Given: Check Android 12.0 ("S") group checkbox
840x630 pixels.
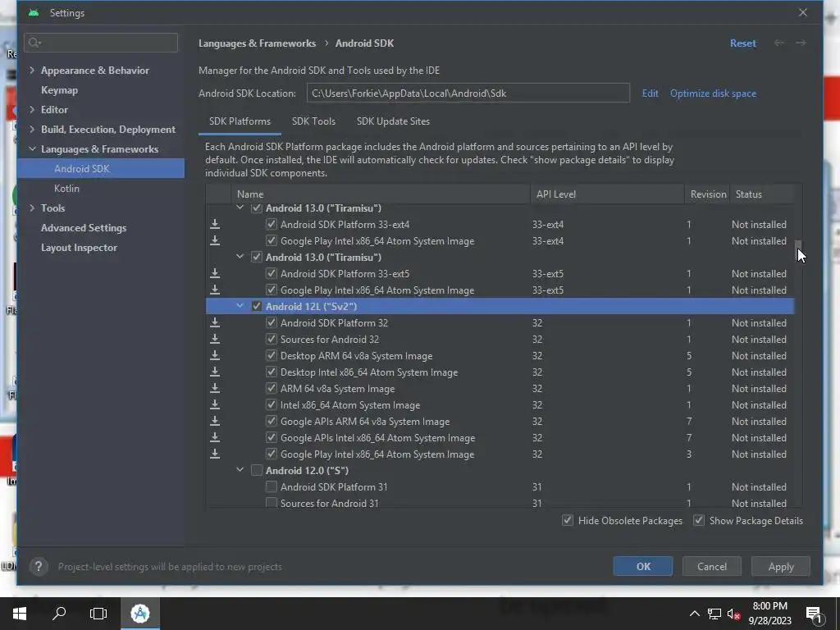Looking at the screenshot, I should (257, 470).
